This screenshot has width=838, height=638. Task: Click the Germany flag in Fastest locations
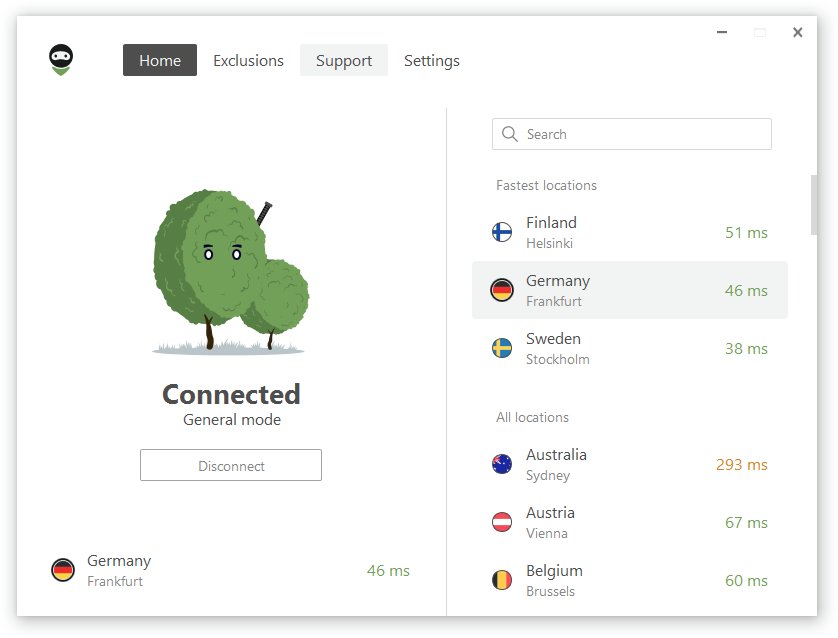coord(502,290)
